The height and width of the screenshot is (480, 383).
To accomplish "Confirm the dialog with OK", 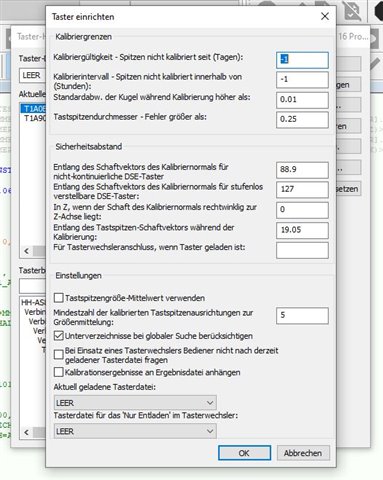I will [244, 453].
